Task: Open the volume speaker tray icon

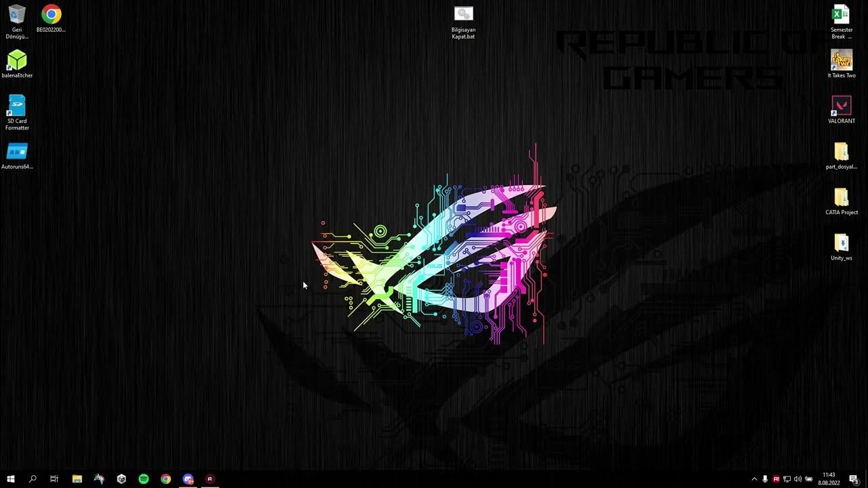Action: click(x=797, y=479)
